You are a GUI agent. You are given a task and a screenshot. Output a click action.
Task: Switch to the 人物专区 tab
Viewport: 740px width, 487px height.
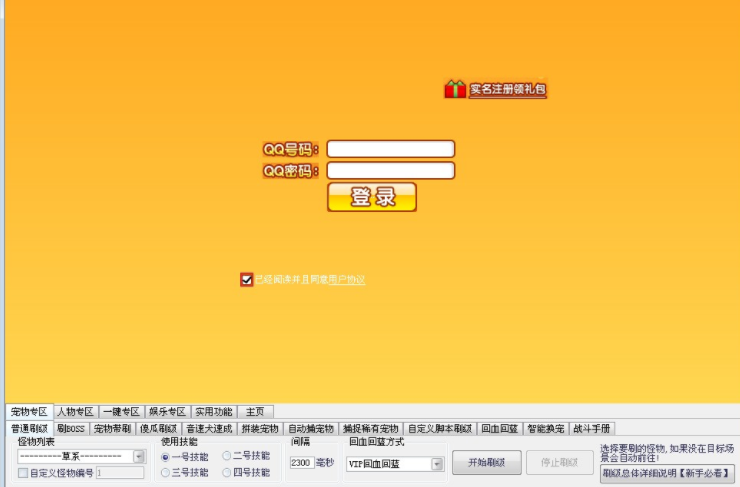(x=75, y=411)
